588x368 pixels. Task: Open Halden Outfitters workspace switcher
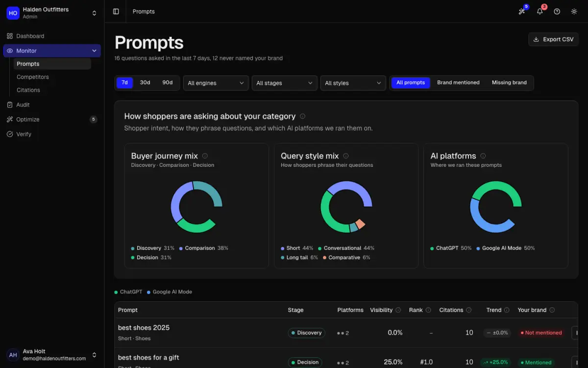point(52,13)
